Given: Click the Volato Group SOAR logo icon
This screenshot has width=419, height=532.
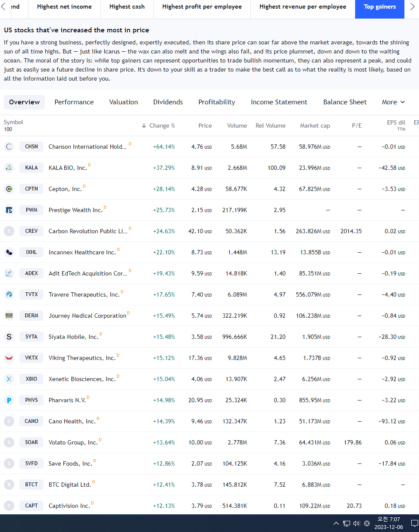Looking at the screenshot, I should [x=9, y=442].
